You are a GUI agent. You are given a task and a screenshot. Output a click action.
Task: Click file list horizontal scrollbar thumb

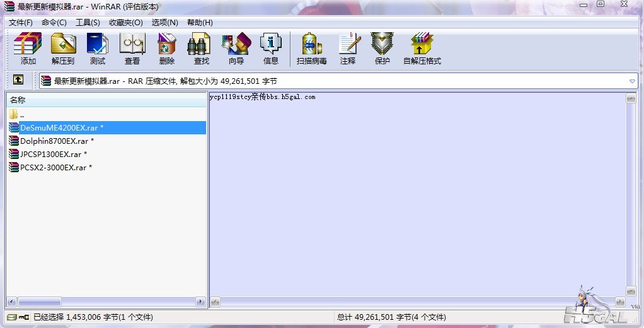tap(40, 302)
